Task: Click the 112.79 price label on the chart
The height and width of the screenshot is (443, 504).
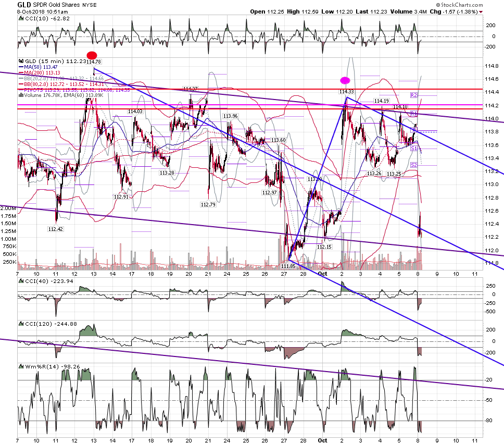Action: coord(208,204)
